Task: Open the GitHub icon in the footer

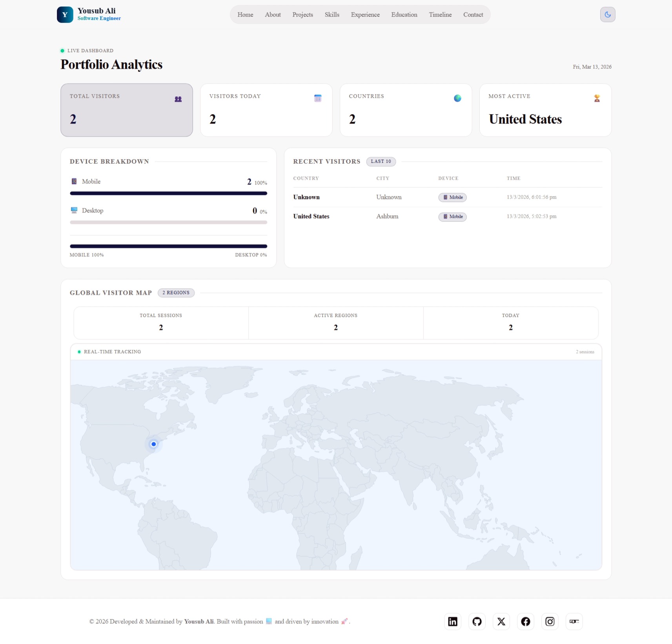Action: point(477,621)
